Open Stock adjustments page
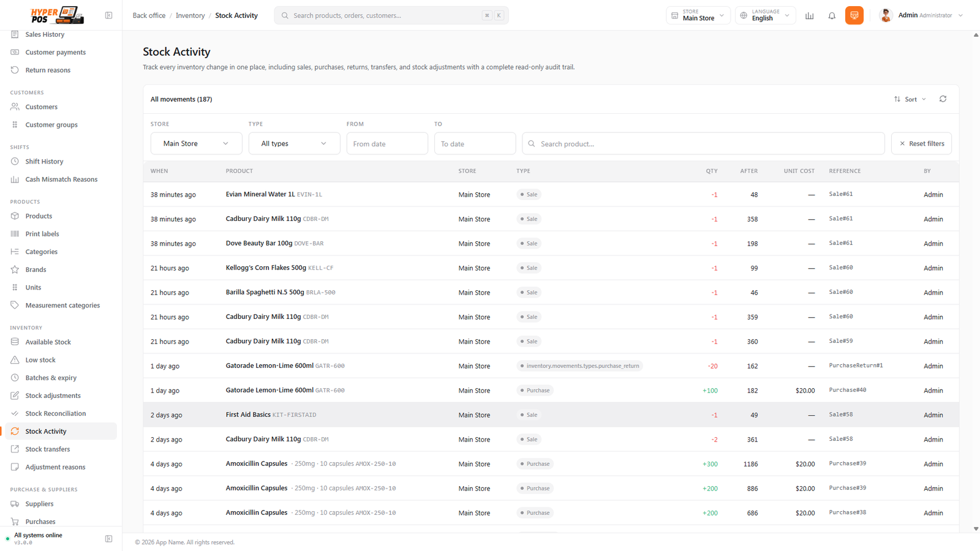Viewport: 980px width, 551px height. click(x=53, y=395)
